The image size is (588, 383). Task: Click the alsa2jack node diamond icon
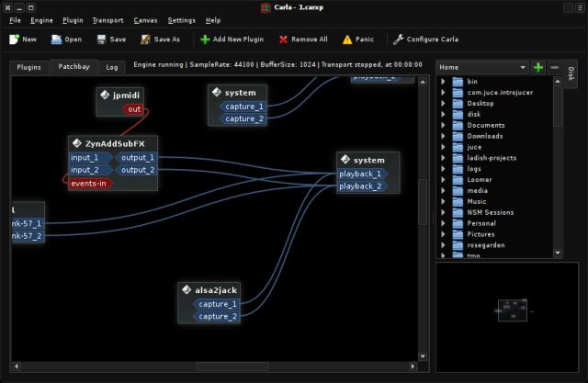pos(187,289)
